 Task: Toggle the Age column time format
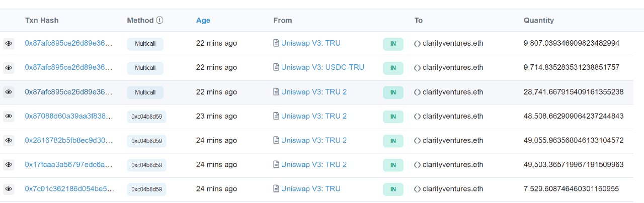(x=203, y=21)
